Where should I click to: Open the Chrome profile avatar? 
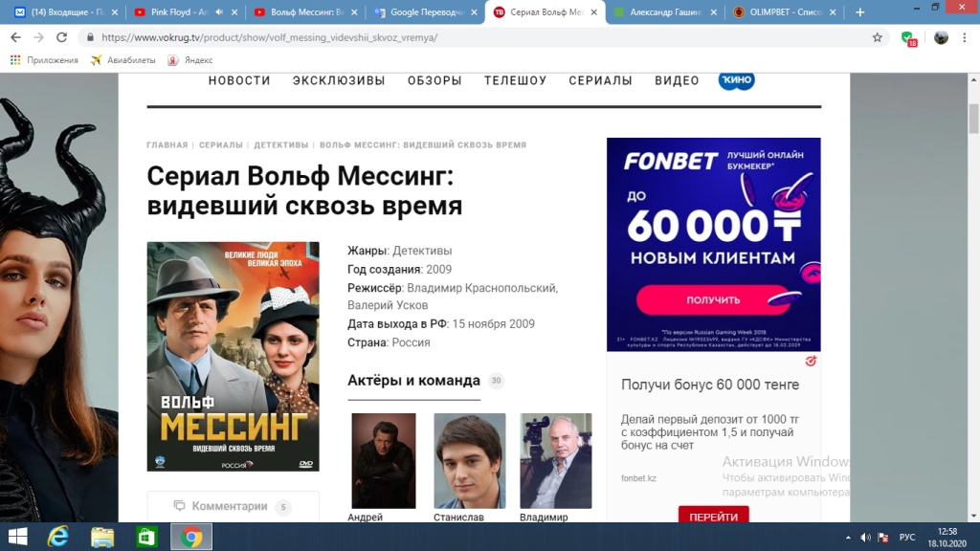point(941,37)
